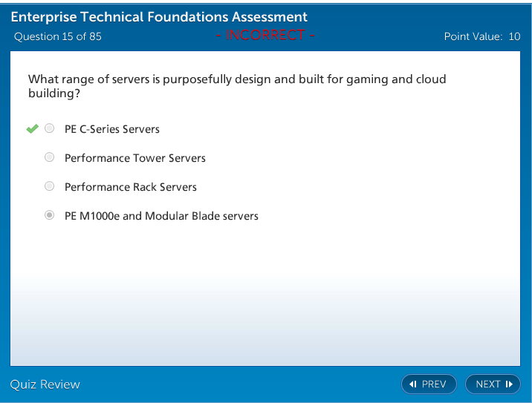Screen dimensions: 532x403
Task: Open the Quiz Review label
Action: (45, 384)
